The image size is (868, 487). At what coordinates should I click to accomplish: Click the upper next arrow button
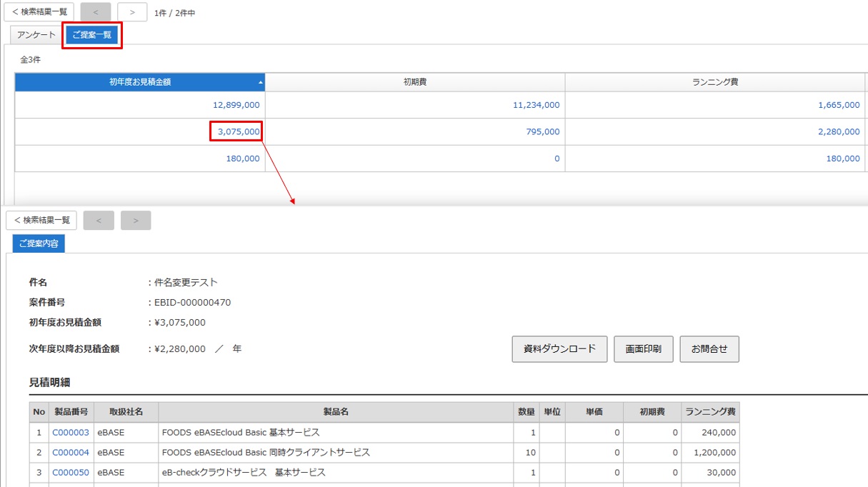(132, 12)
